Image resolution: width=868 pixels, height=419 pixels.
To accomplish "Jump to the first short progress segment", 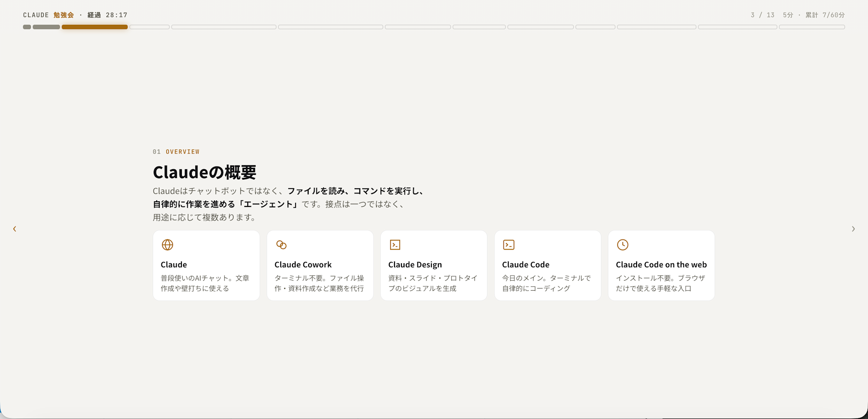I will point(27,27).
